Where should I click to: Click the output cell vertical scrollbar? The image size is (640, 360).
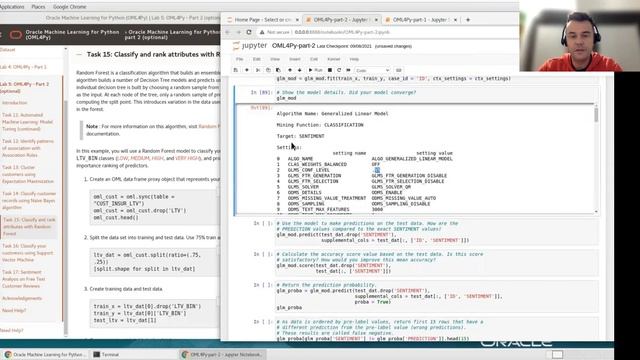pyautogui.click(x=596, y=115)
